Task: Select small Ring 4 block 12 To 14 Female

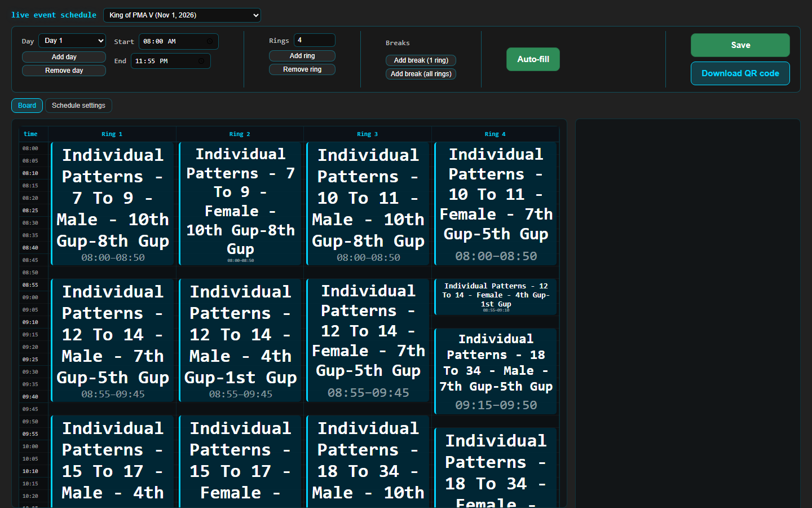Action: (496, 297)
